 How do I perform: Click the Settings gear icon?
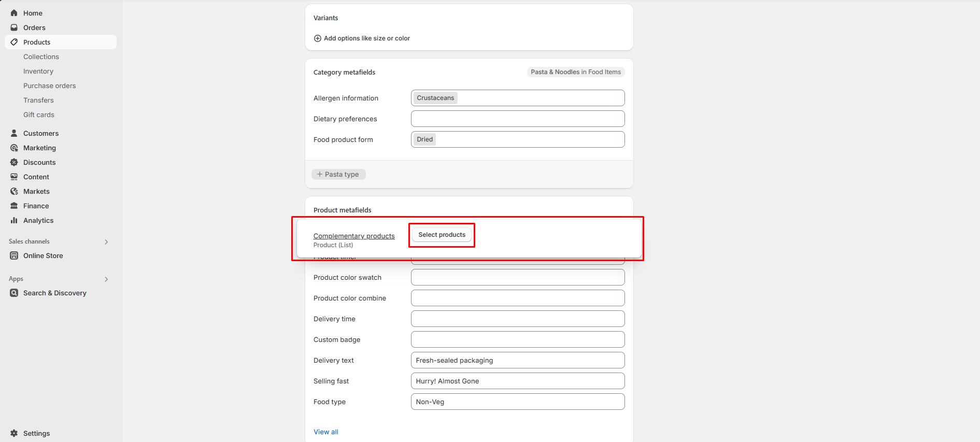(14, 433)
